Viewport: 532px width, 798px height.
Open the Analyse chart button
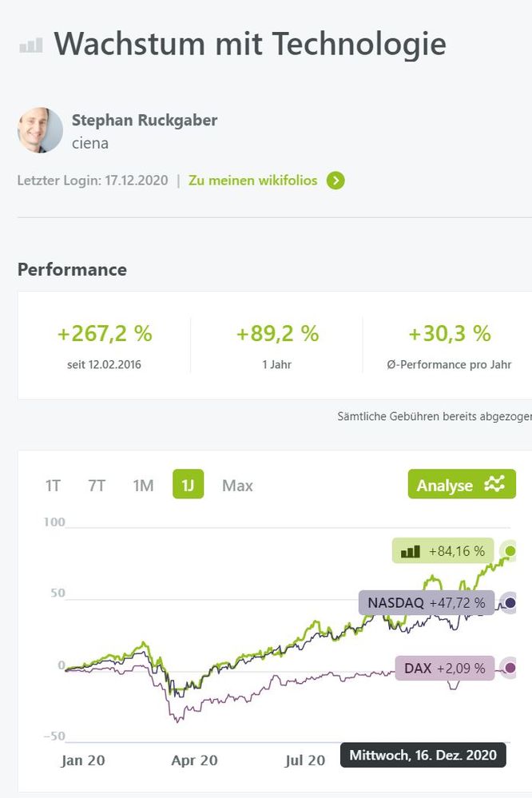461,484
